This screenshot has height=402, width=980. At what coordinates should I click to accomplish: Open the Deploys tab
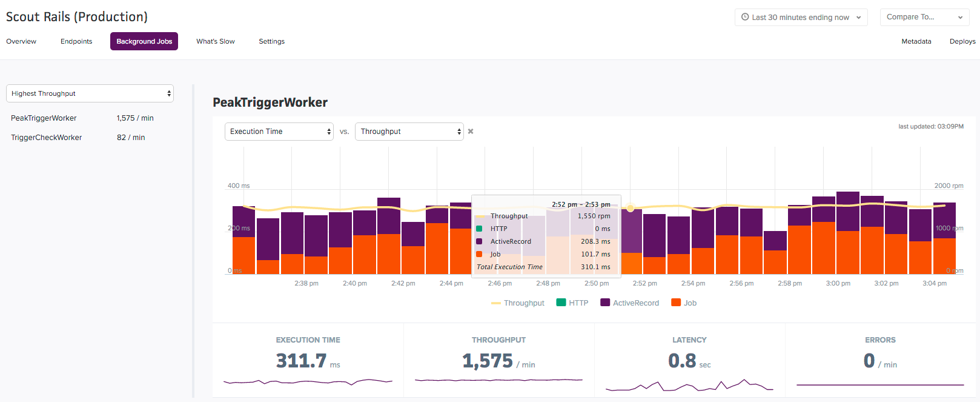962,41
